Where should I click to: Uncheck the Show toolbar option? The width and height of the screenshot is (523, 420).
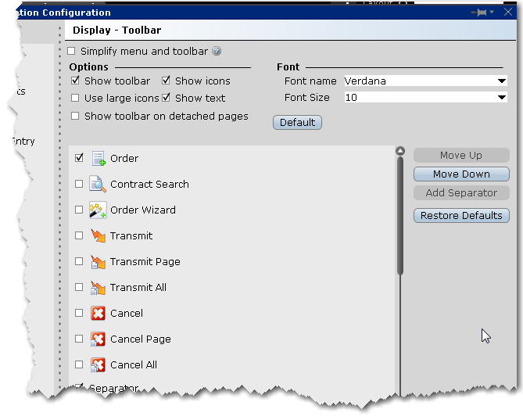coord(76,81)
